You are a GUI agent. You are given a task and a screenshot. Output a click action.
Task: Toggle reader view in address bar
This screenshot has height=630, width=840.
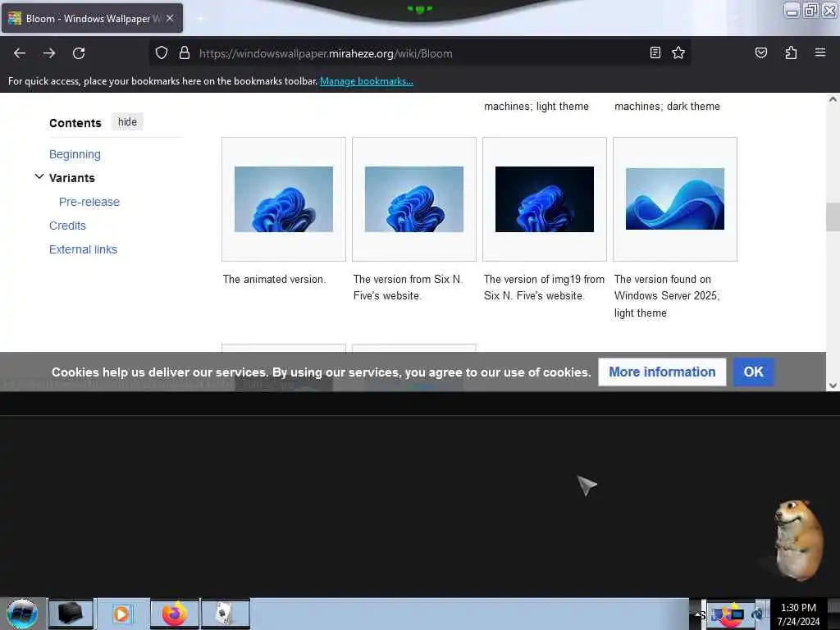(655, 52)
